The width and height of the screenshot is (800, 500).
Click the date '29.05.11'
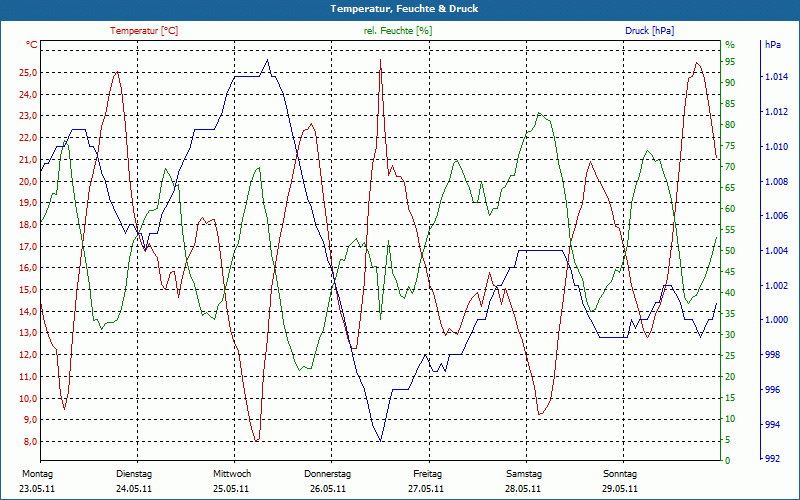pos(620,489)
